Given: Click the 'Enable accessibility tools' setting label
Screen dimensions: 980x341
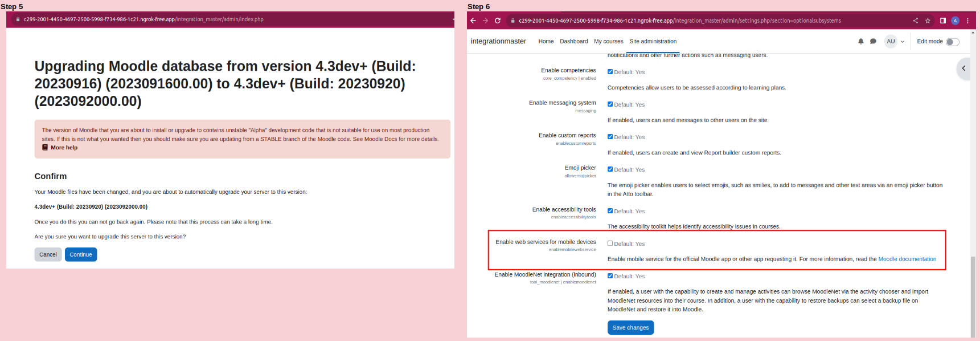Looking at the screenshot, I should [564, 209].
